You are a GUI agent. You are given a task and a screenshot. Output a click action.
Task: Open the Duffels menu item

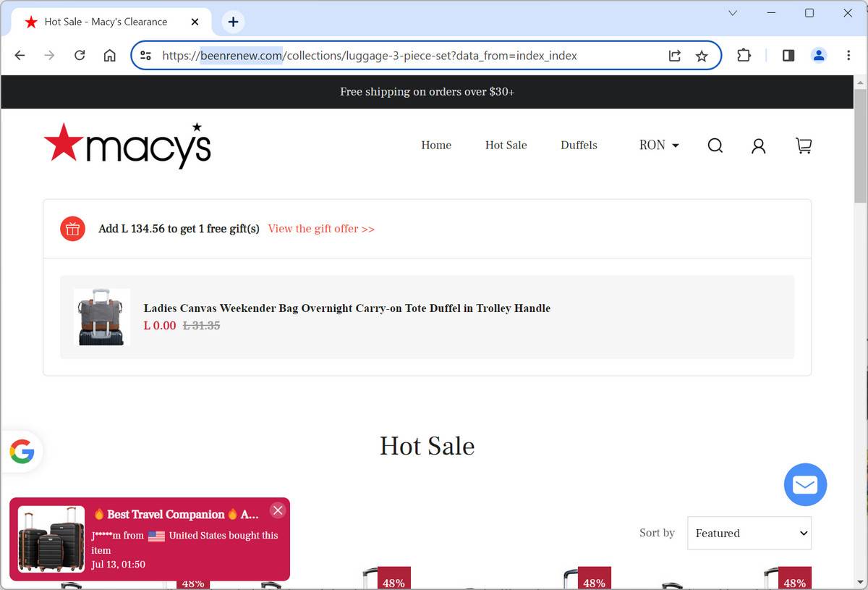579,146
